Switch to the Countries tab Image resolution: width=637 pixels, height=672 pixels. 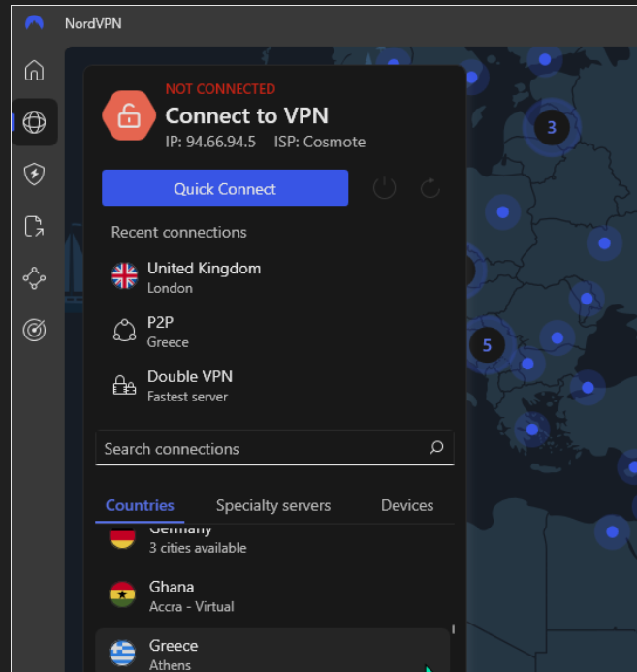[140, 506]
